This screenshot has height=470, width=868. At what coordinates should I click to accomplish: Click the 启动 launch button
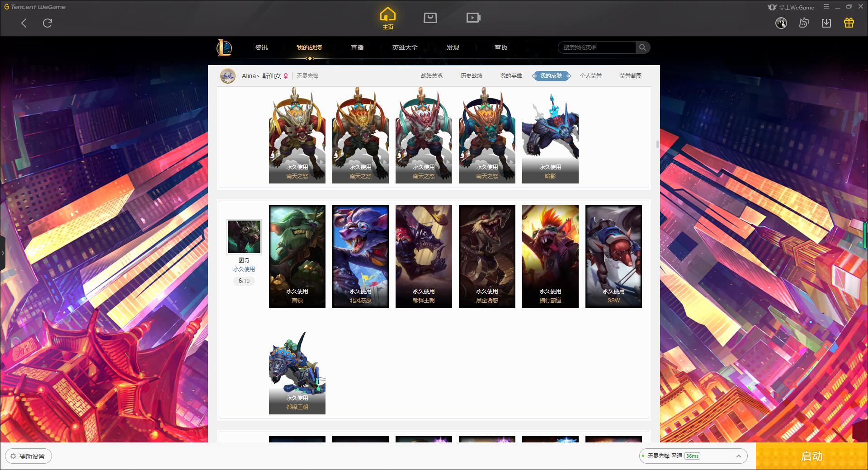[811, 456]
